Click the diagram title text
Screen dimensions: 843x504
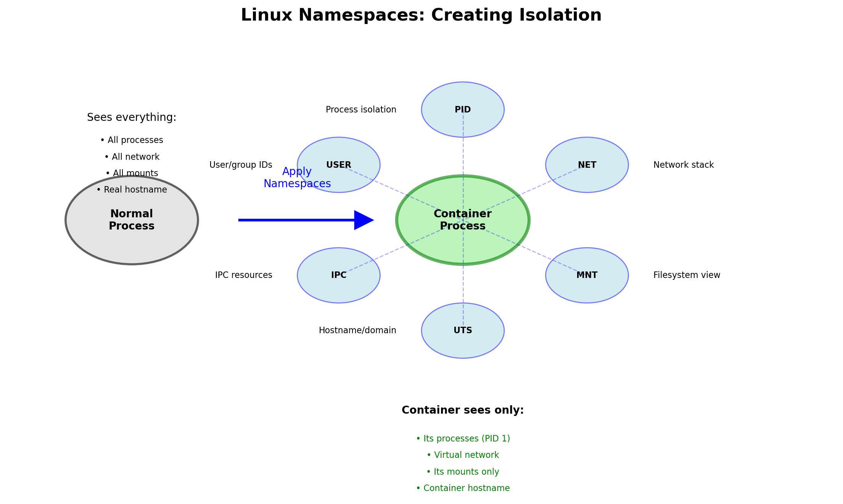point(421,16)
